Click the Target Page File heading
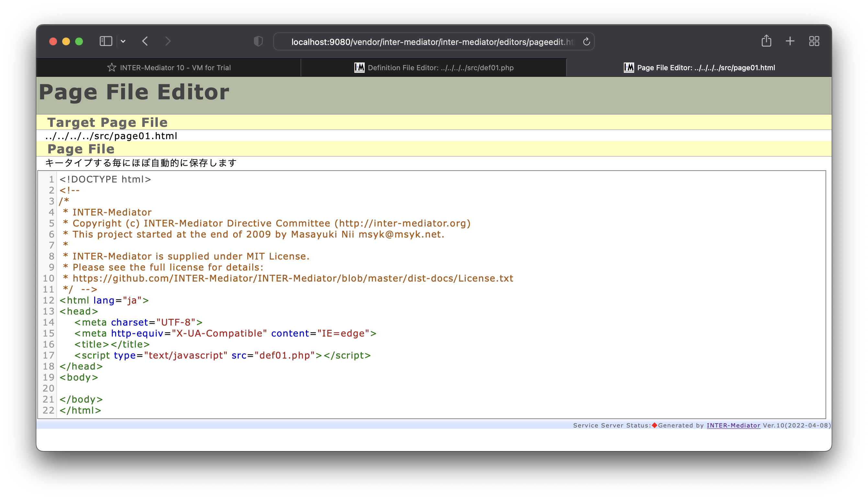The image size is (868, 499). point(107,122)
